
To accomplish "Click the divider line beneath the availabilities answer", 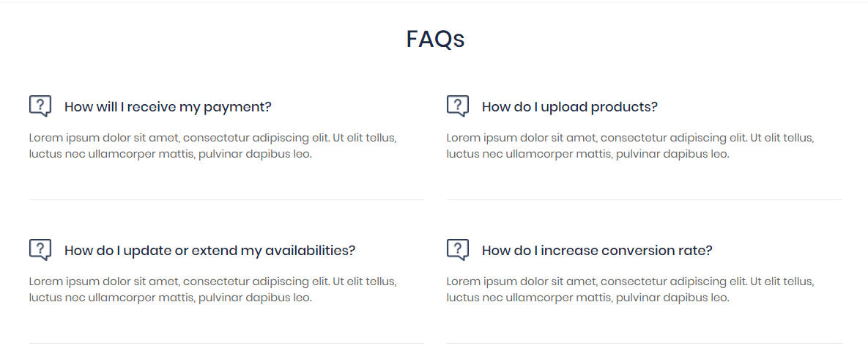I will pyautogui.click(x=227, y=343).
